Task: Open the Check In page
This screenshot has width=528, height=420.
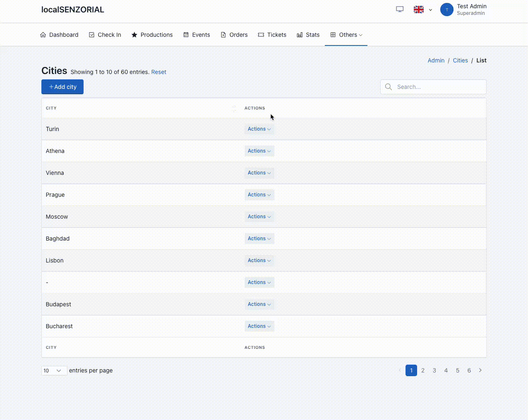Action: coord(105,35)
